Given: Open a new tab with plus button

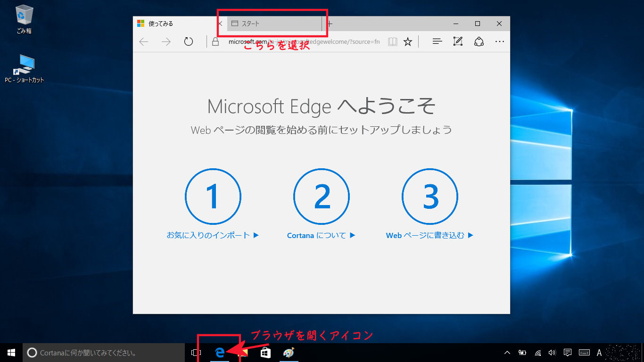Looking at the screenshot, I should click(330, 24).
